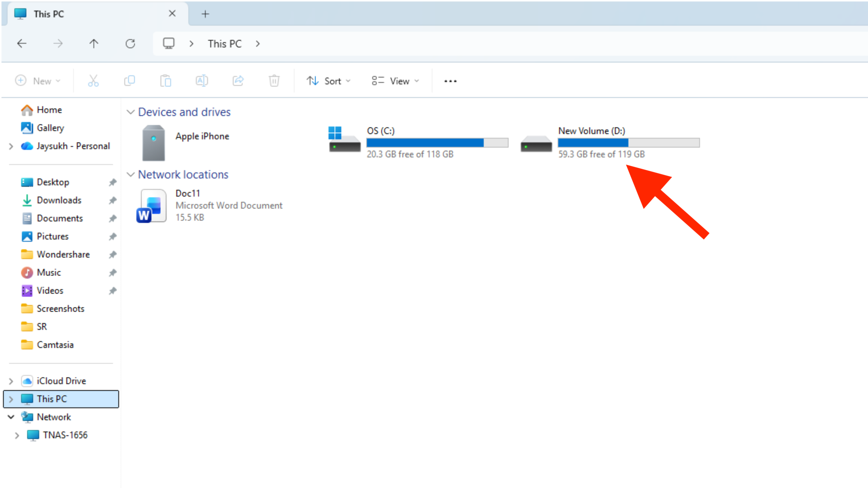Click the Paste clipboard icon
Image resolution: width=868 pixels, height=488 pixels.
166,81
